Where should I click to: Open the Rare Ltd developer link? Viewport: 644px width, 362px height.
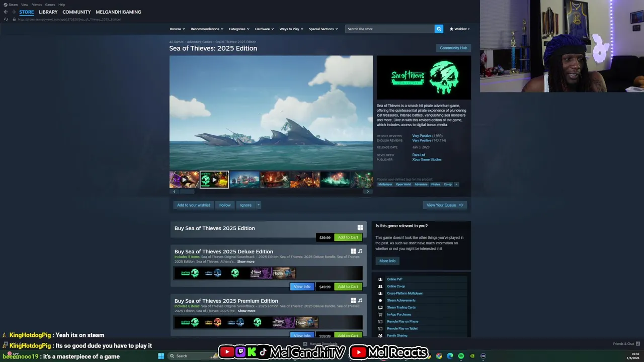419,155
